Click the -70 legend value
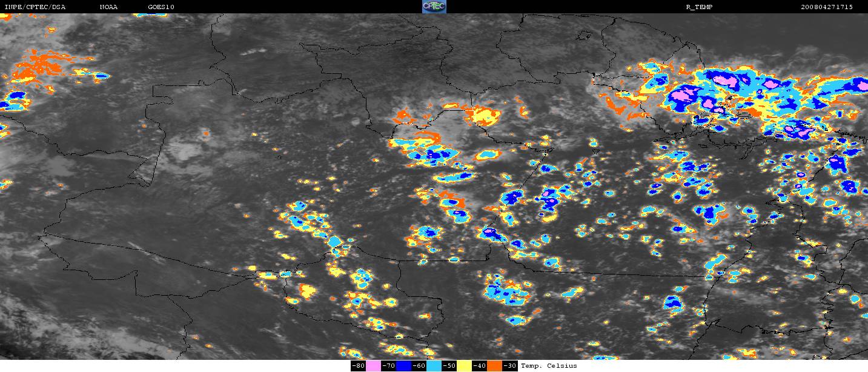Viewport: 868px width, 372px height. [x=388, y=366]
